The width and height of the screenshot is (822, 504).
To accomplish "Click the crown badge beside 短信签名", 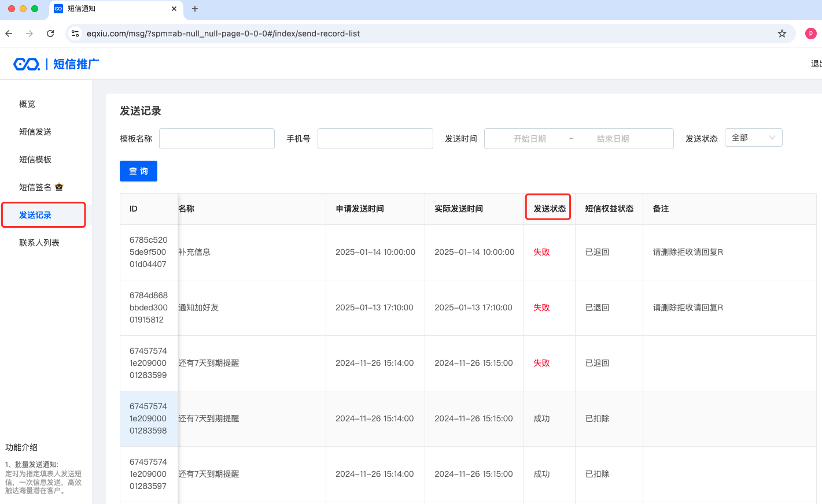I will point(59,187).
